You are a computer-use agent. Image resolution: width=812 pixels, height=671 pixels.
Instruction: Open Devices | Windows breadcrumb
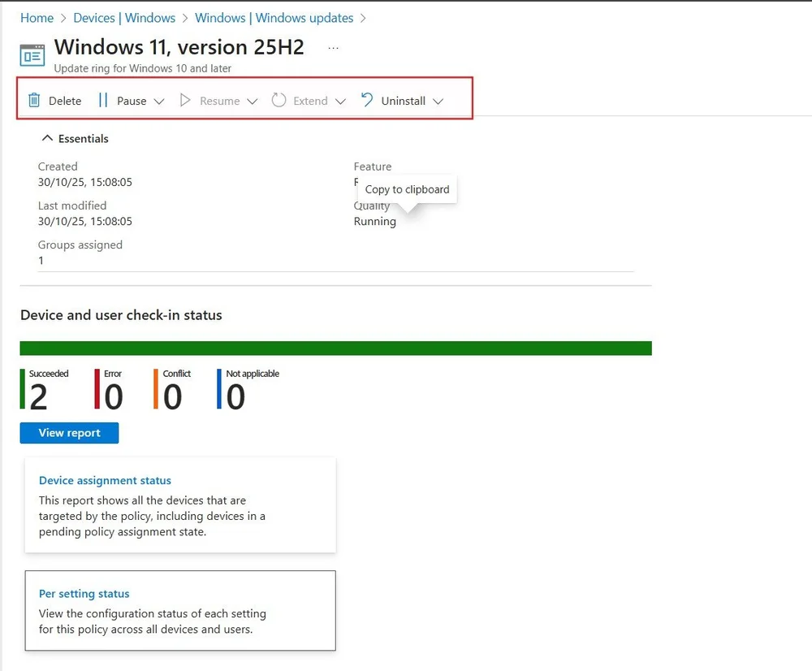124,18
